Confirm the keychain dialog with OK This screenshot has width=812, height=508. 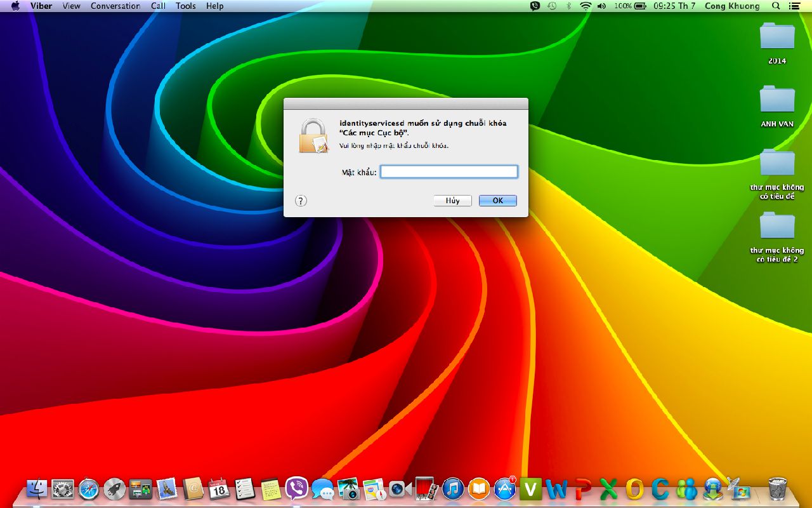[497, 200]
